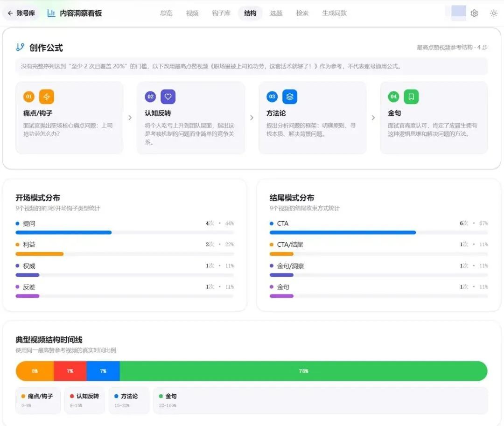
Task: Toggle the light/dark theme sun icon
Action: (494, 13)
